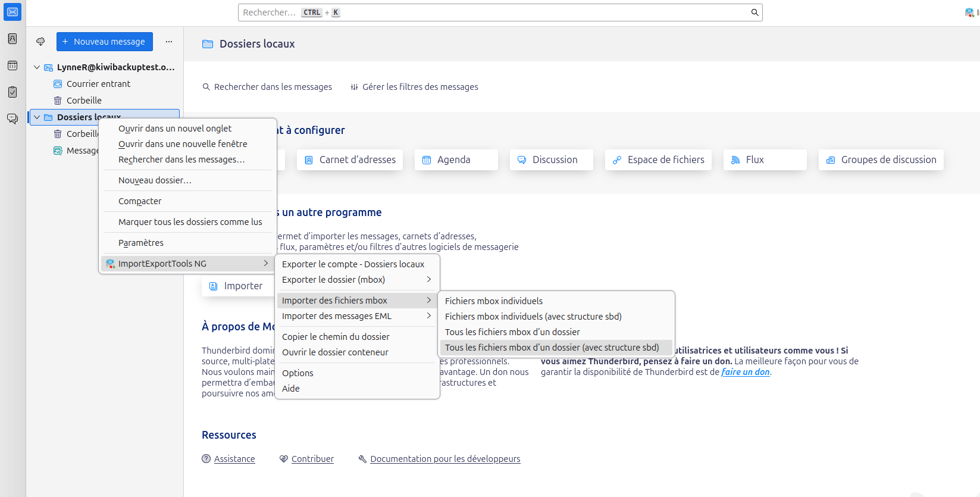980x497 pixels.
Task: Choose Compacter from context menu
Action: click(x=187, y=201)
